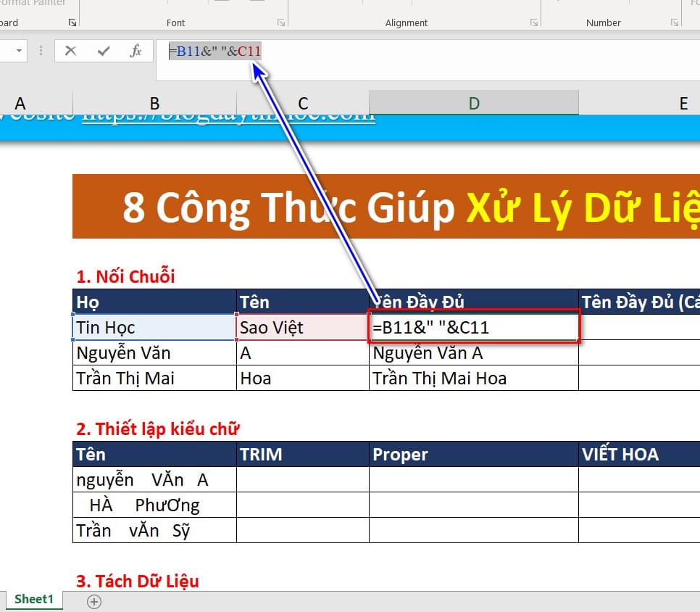Select empty TRIM cell beside 'nguyễn VĂn A'
Viewport: 700px width, 612px height.
303,480
